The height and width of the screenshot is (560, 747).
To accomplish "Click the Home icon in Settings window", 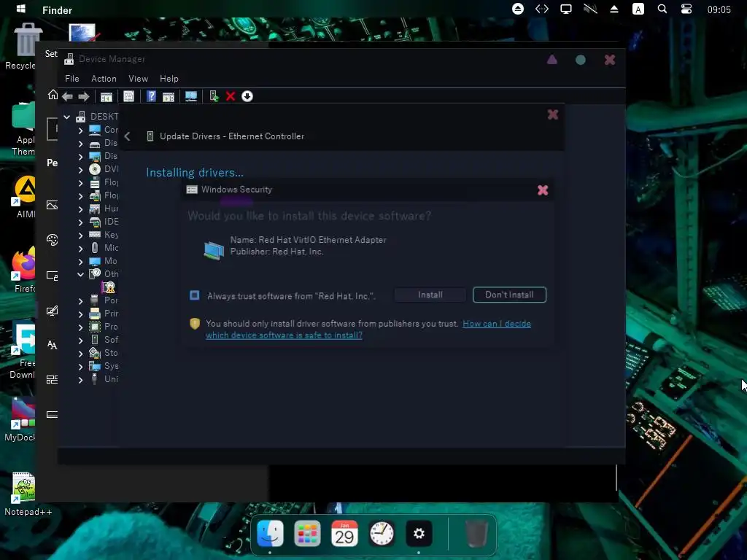I will point(53,95).
